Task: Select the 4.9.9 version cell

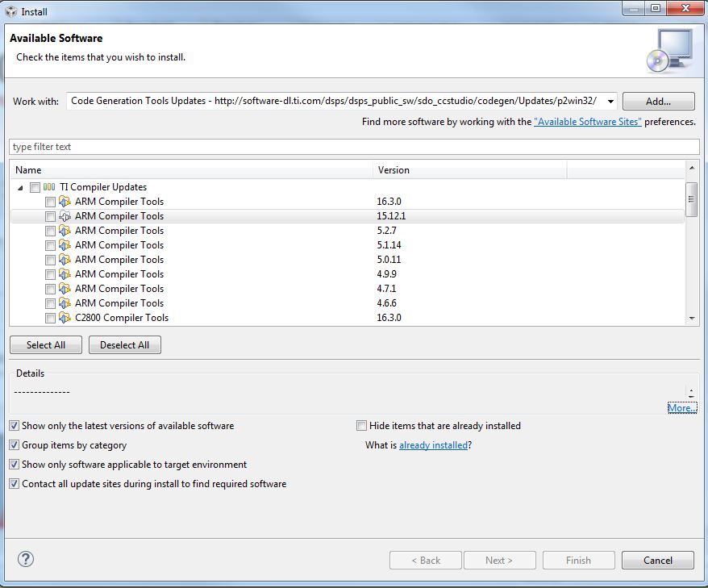Action: coord(386,273)
